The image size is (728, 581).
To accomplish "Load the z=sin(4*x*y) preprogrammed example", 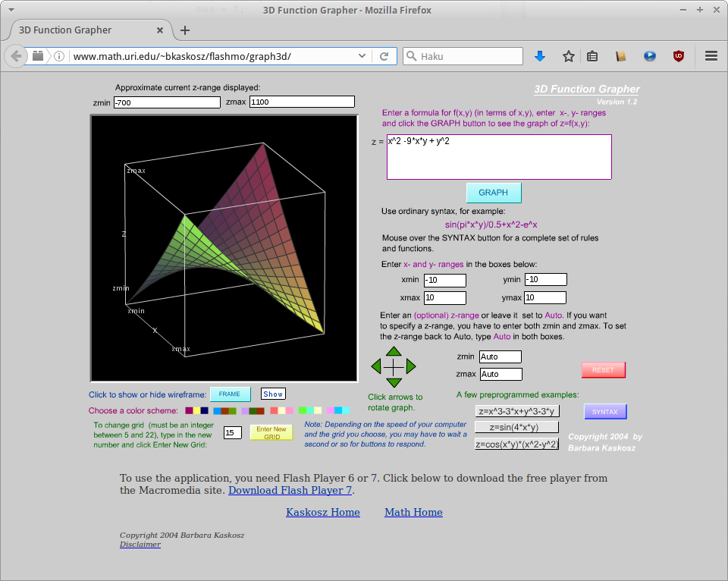I will pos(516,428).
